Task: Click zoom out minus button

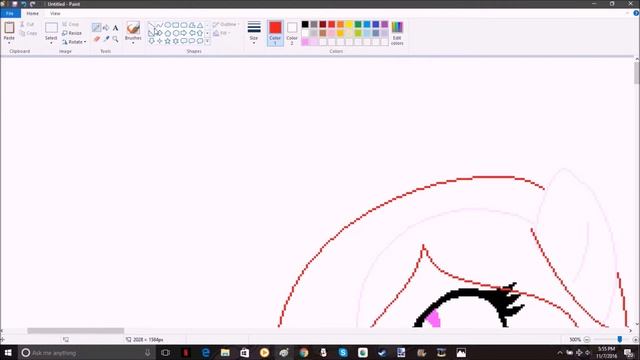Action: coord(587,340)
